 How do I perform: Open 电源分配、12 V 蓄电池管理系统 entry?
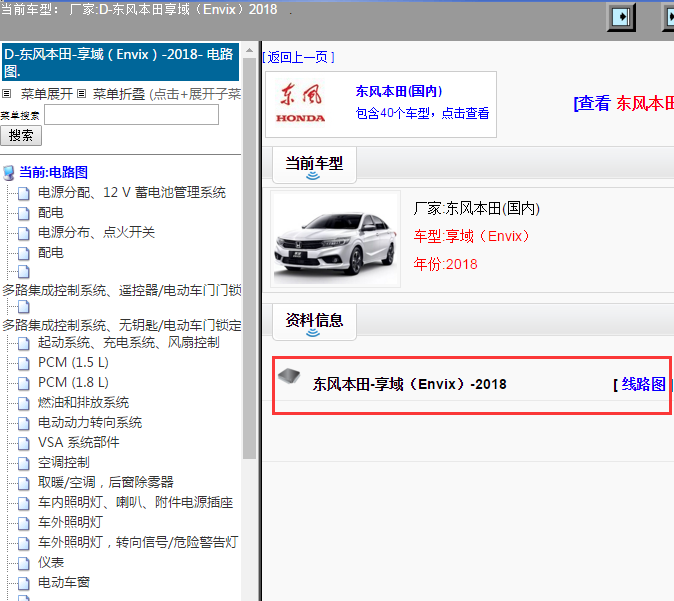click(x=132, y=192)
